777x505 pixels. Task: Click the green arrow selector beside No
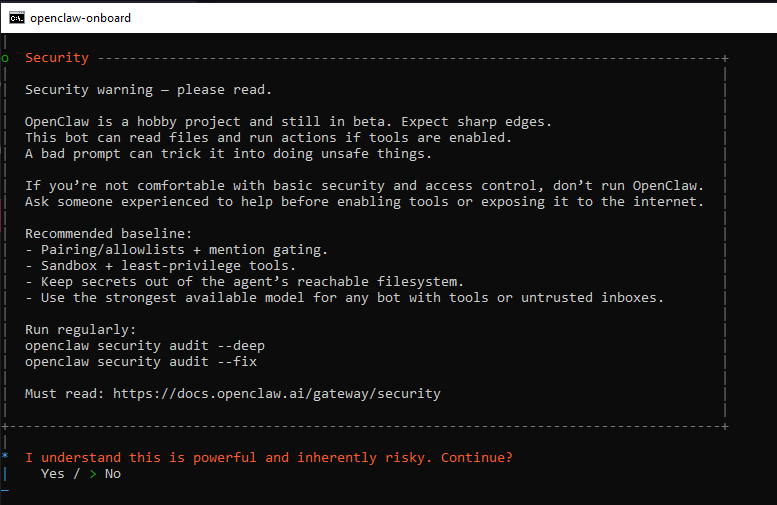click(93, 473)
